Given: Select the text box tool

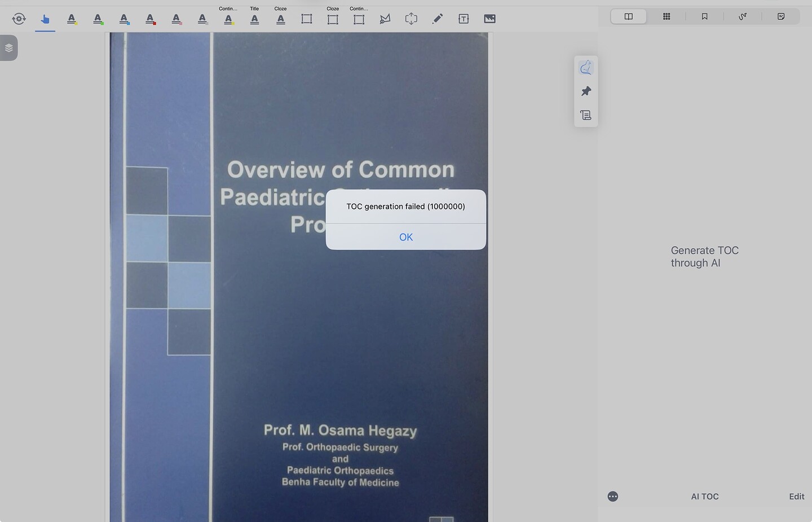Looking at the screenshot, I should click(x=464, y=19).
